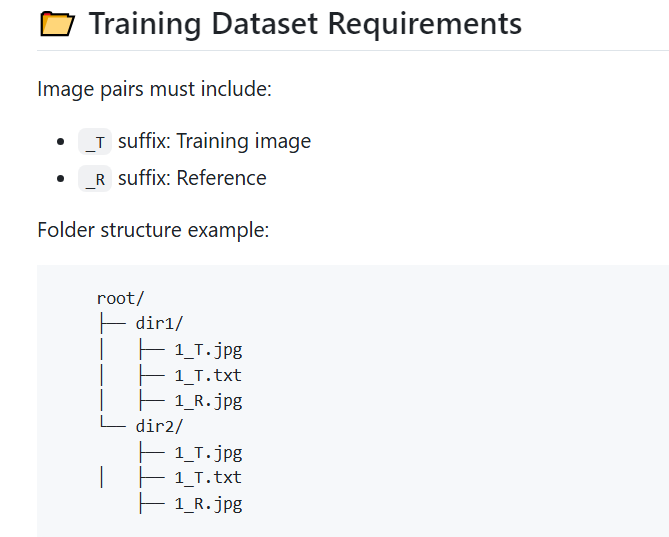Click the open folder emoji icon
This screenshot has height=537, width=669.
[x=56, y=24]
